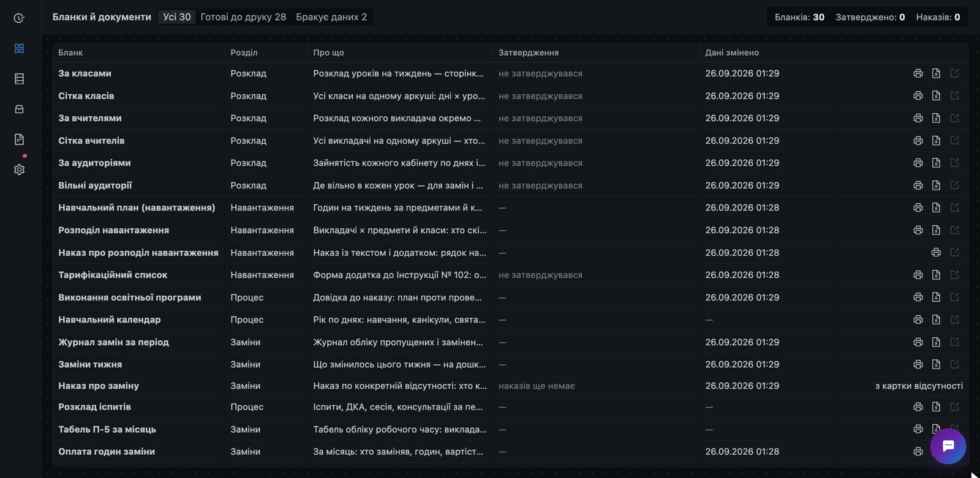The image size is (980, 478).
Task: Open the Вільні аудиторії form row
Action: pyautogui.click(x=510, y=185)
